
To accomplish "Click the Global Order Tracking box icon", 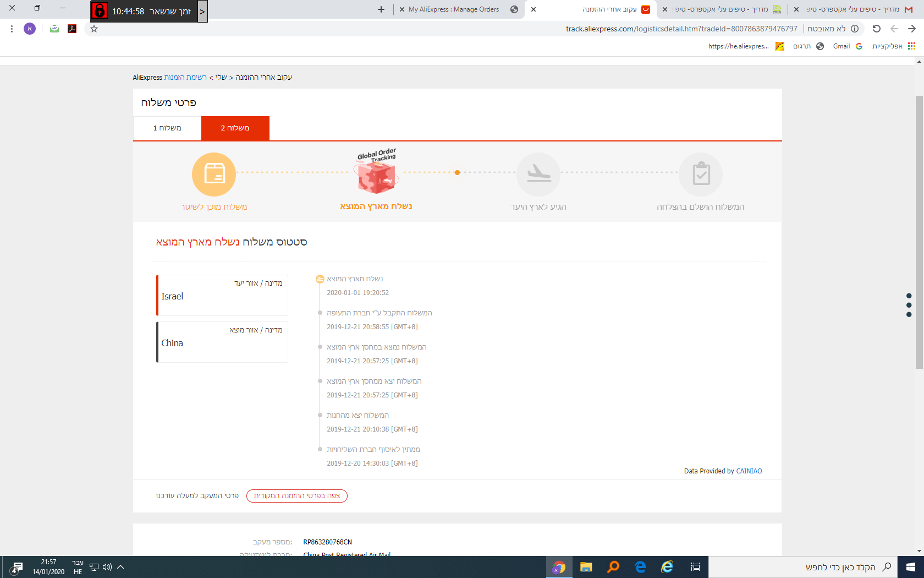I will (377, 172).
